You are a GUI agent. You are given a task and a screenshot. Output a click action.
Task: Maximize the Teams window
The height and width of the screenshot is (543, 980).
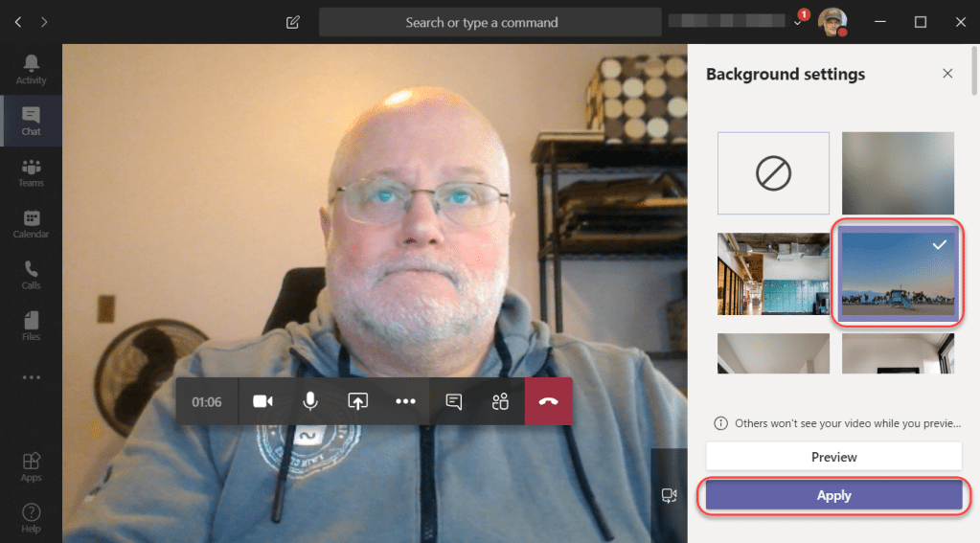click(x=920, y=22)
